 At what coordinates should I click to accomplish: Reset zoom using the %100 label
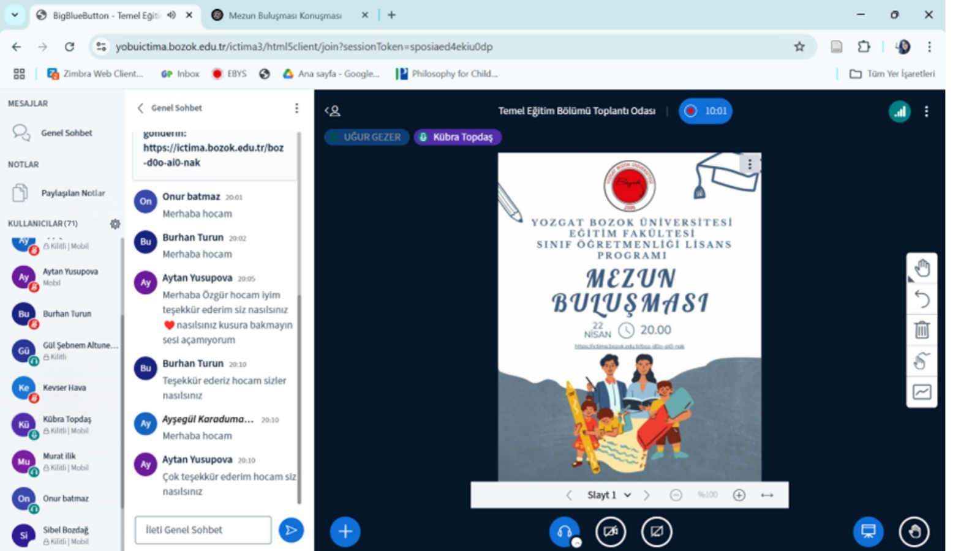(707, 495)
